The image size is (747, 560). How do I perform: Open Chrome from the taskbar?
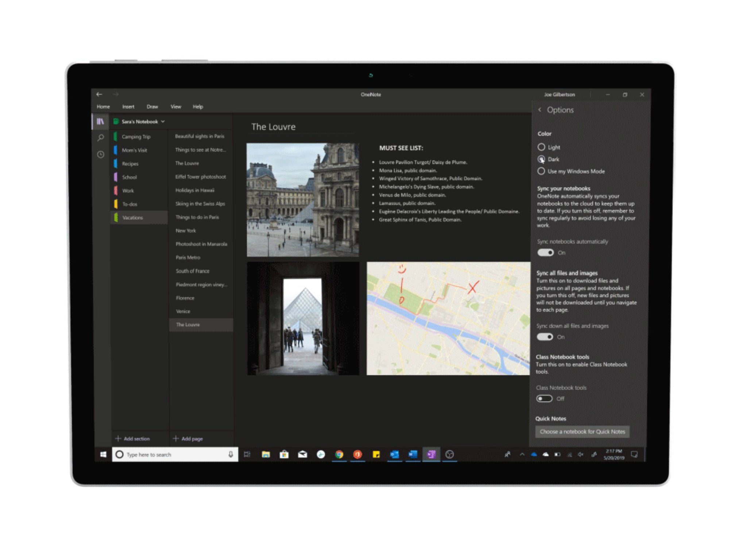pyautogui.click(x=339, y=454)
